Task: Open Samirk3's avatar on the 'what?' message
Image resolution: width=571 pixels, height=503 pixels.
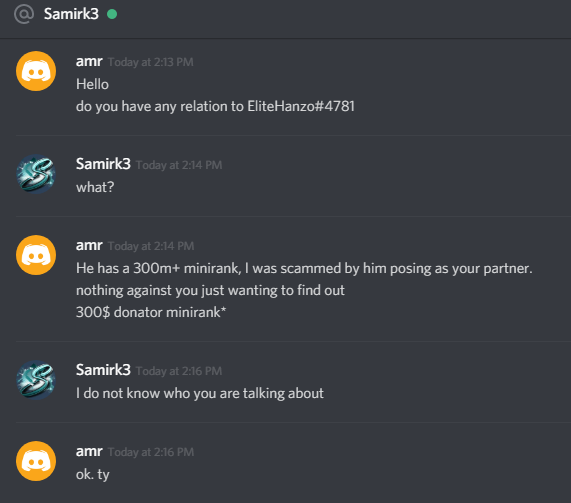Action: point(36,174)
